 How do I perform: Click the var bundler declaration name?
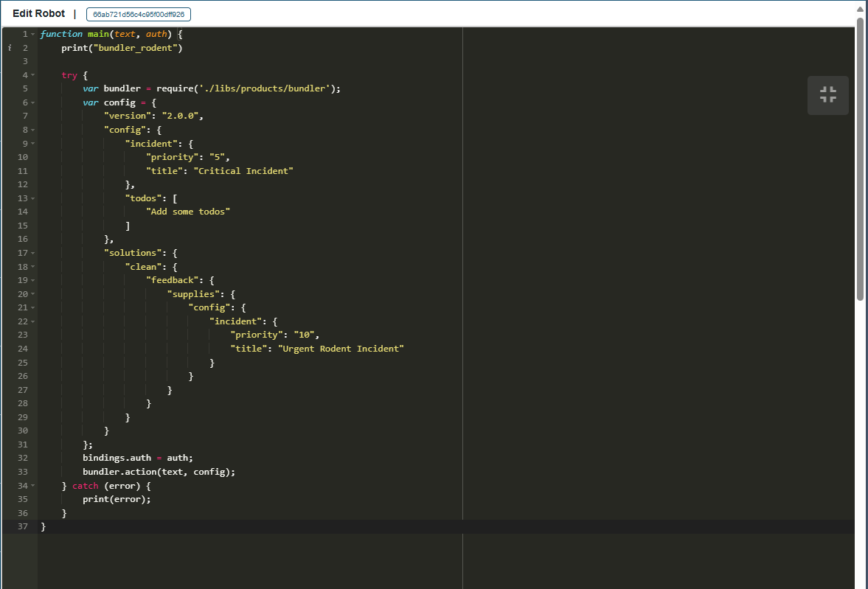[x=122, y=88]
